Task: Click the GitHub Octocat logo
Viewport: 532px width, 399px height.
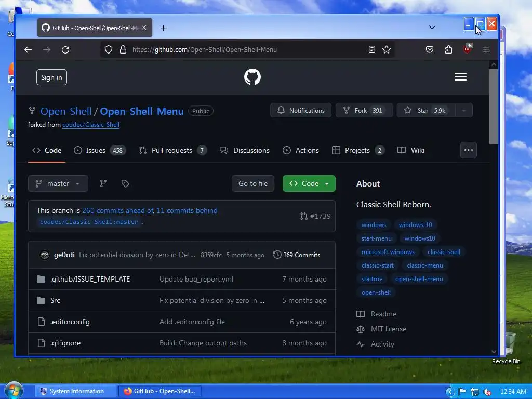Action: [252, 77]
